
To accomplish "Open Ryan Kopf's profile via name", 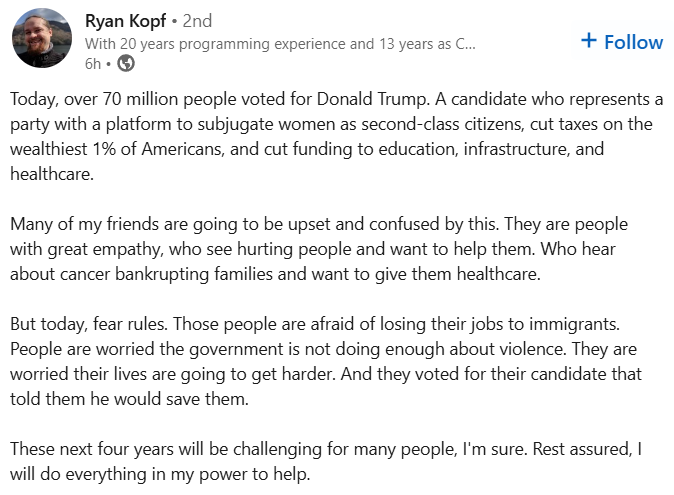I will coord(124,20).
